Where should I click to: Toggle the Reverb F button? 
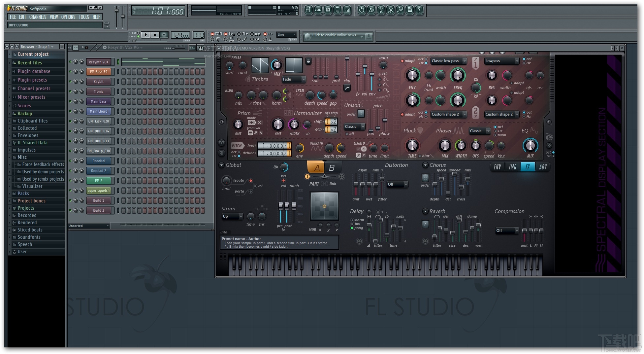pyautogui.click(x=425, y=224)
